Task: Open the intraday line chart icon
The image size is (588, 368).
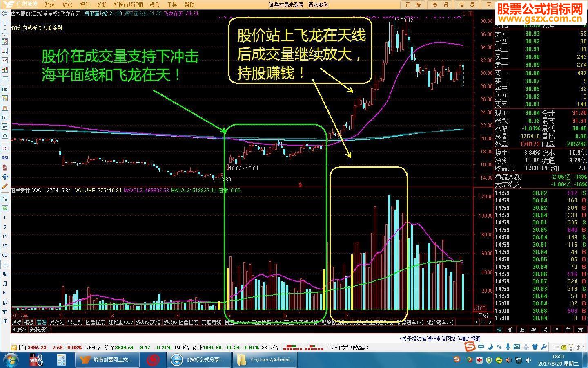Action: [5, 60]
